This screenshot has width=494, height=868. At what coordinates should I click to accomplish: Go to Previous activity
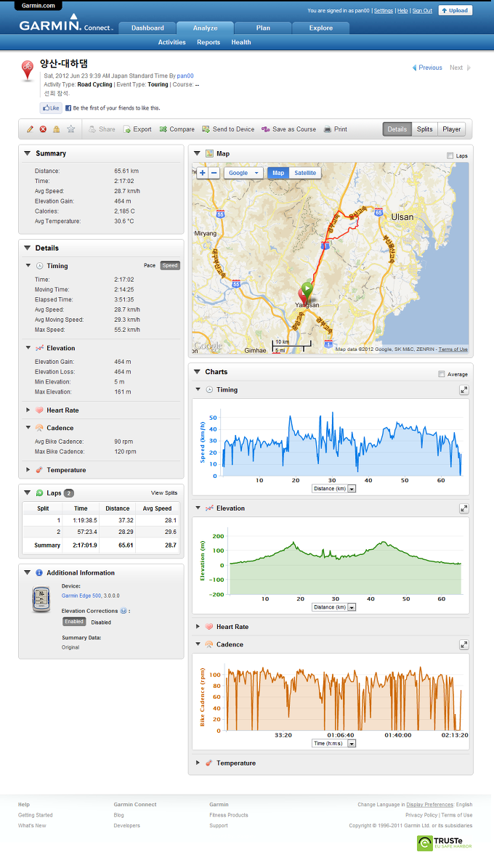427,68
